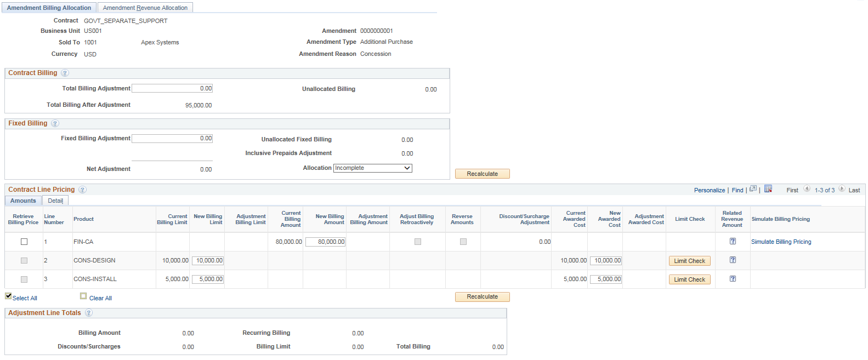
Task: Click customer name Apex Systems
Action: pos(160,42)
